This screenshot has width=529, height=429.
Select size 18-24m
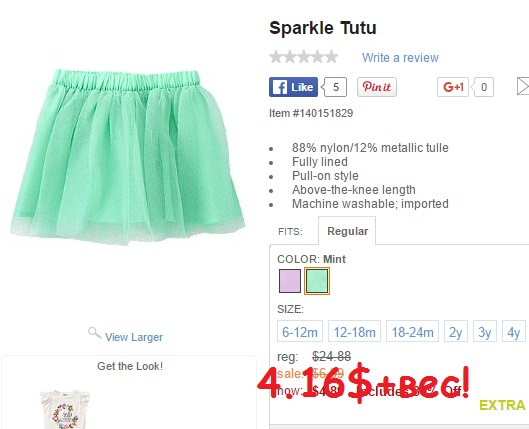(412, 331)
